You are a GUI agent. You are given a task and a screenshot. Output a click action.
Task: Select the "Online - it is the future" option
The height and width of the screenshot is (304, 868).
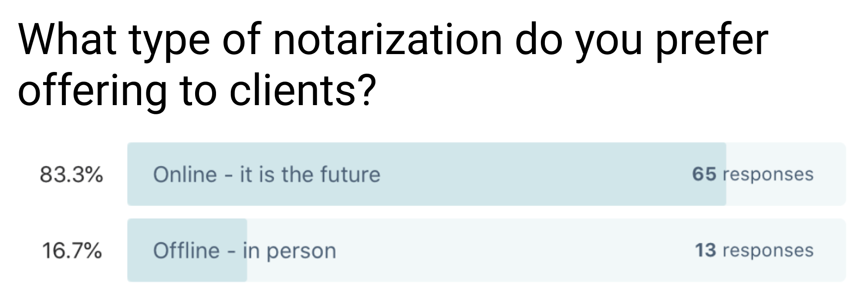click(x=267, y=174)
